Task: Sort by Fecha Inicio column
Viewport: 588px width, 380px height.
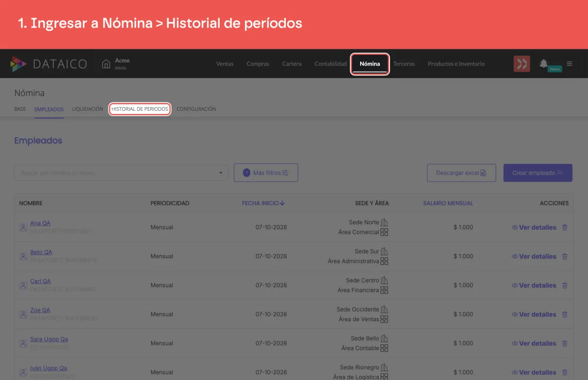Action: pyautogui.click(x=263, y=203)
